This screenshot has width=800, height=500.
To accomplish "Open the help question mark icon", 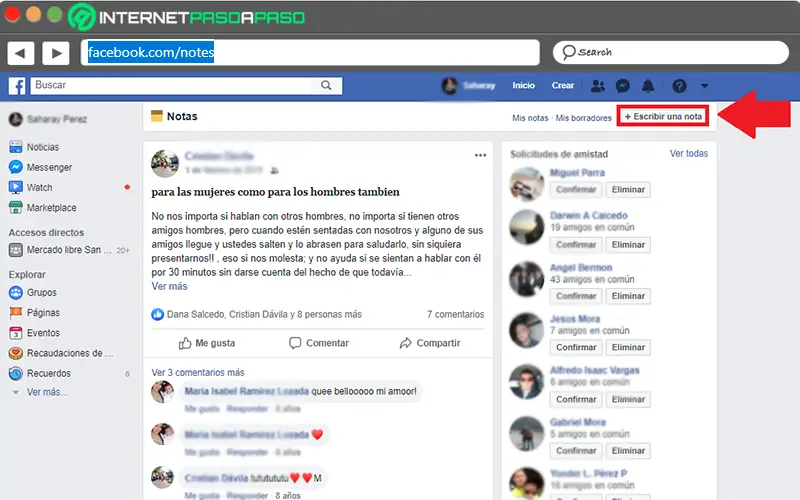I will click(679, 86).
